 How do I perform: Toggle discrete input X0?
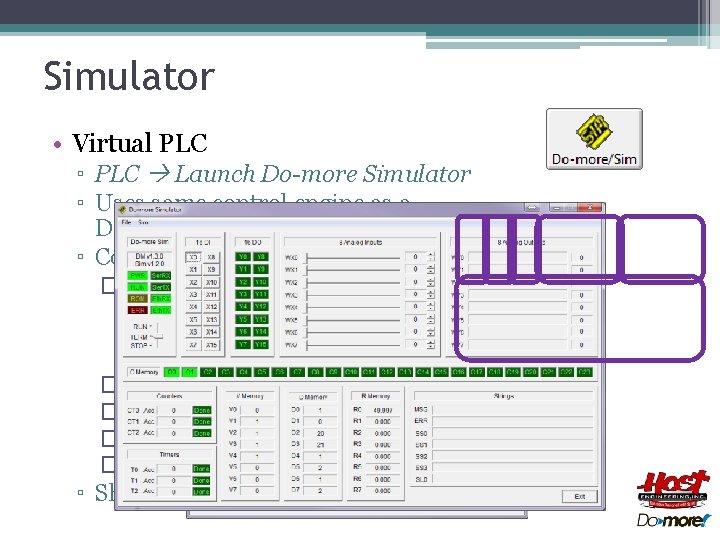[x=193, y=258]
